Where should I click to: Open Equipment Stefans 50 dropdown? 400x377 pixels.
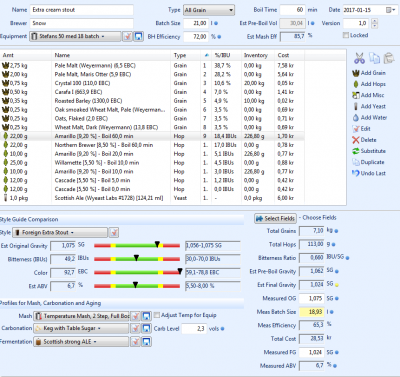pos(75,36)
